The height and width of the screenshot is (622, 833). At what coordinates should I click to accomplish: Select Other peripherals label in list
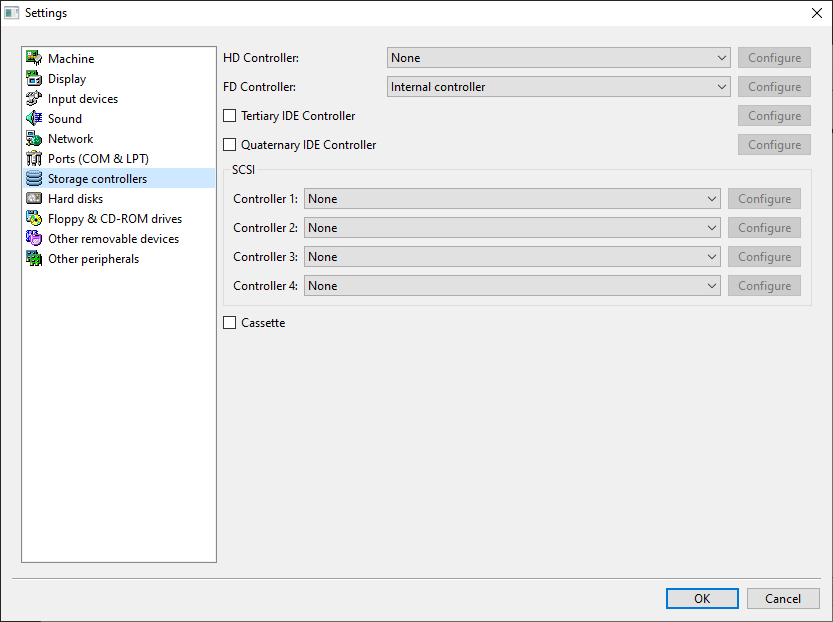click(x=93, y=259)
